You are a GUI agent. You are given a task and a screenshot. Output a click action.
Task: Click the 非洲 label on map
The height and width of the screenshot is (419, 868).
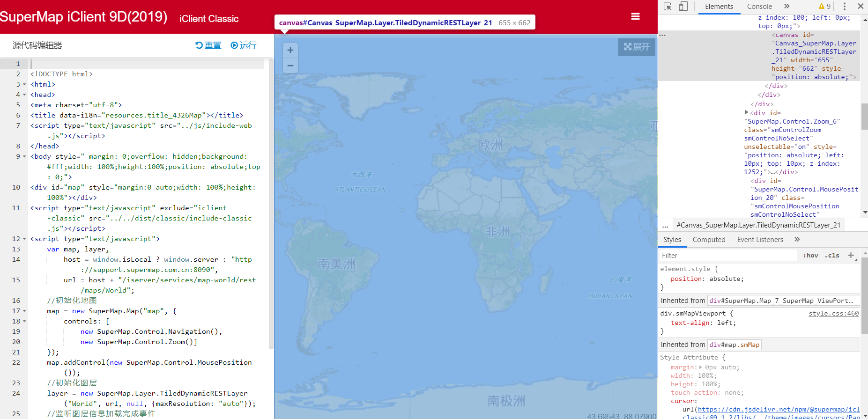(497, 232)
